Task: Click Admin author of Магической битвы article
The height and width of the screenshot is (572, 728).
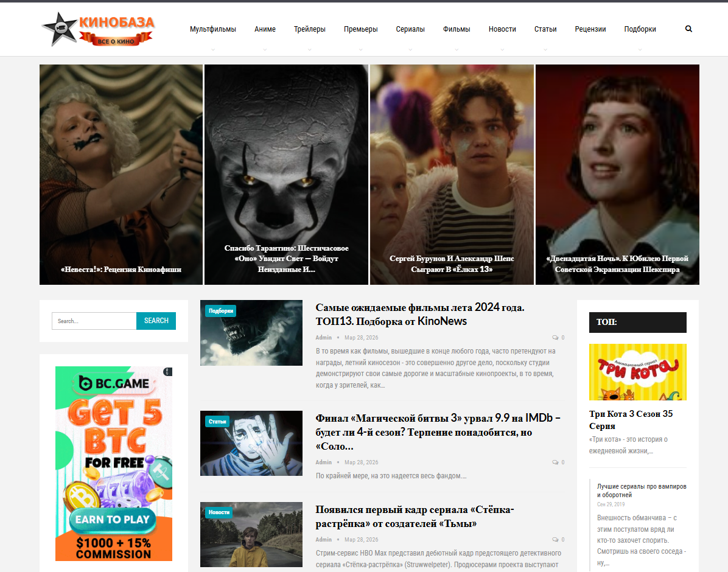Action: pos(324,462)
